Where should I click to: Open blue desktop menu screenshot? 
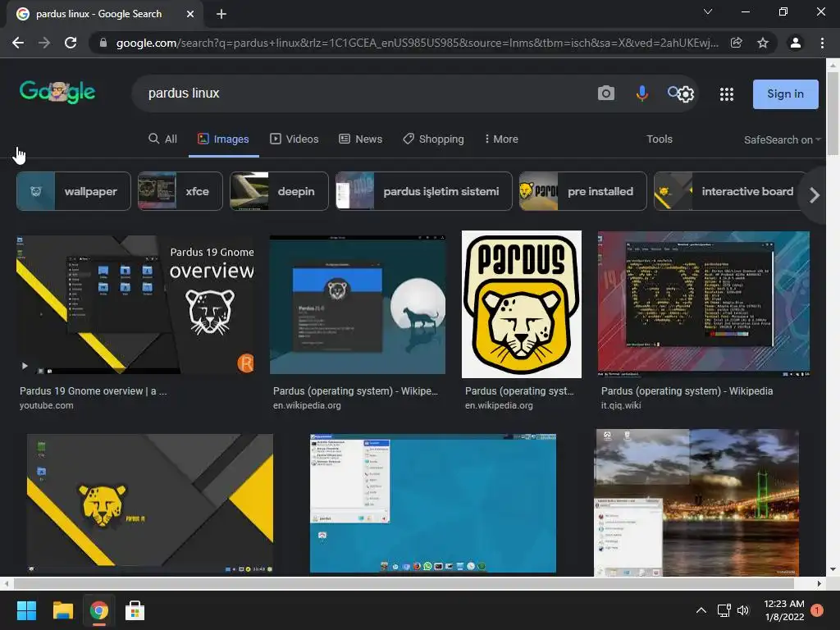coord(433,504)
